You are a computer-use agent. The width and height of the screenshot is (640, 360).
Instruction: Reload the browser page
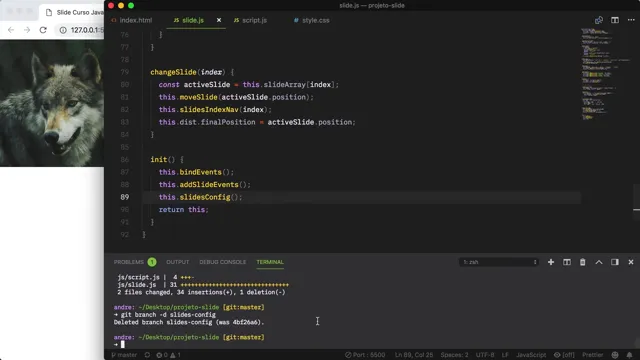coord(43,30)
